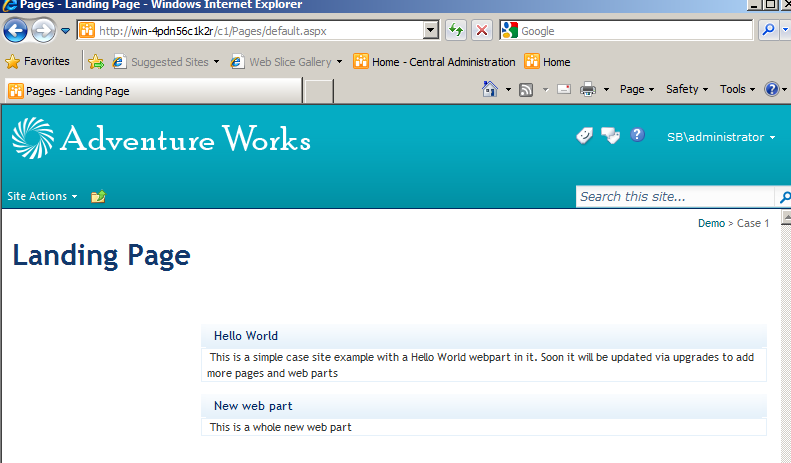Stop loading with the red X icon
The image size is (791, 463).
(482, 30)
